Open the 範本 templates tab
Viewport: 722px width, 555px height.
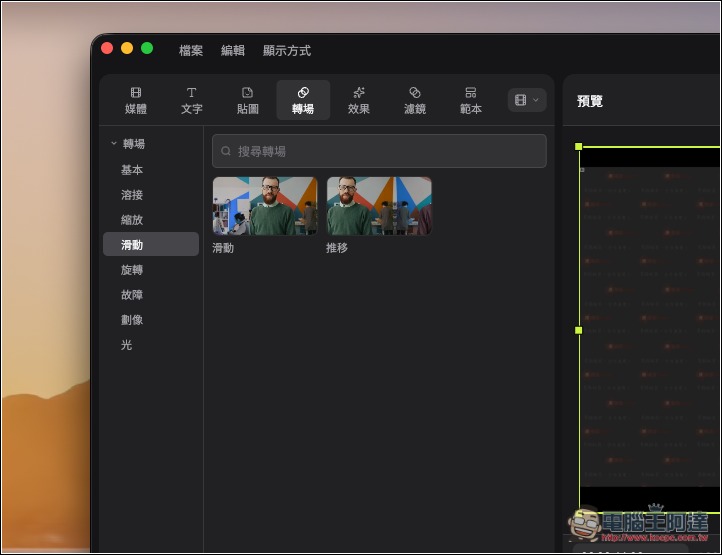pyautogui.click(x=471, y=100)
